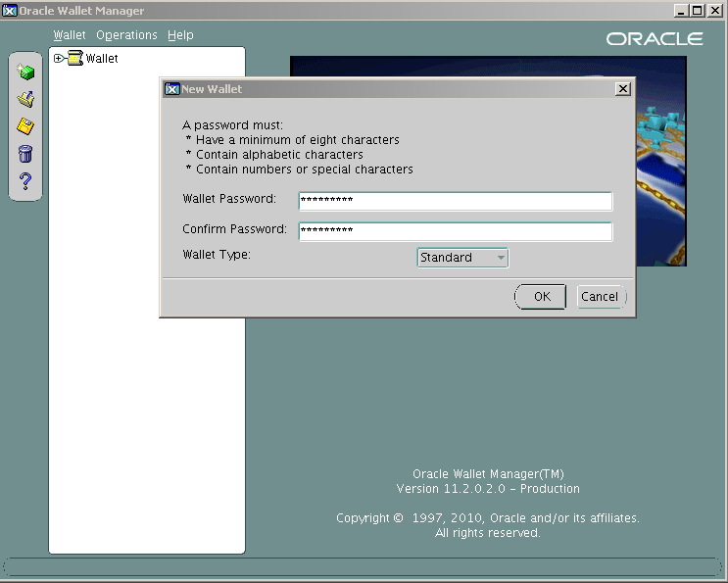The height and width of the screenshot is (583, 728).
Task: Click the Save wallet diskette icon
Action: click(25, 126)
